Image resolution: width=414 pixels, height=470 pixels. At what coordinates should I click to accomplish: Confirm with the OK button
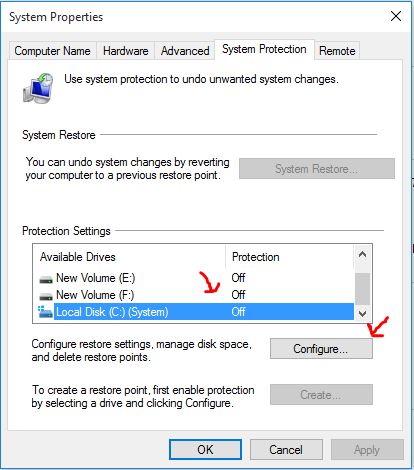pos(205,449)
